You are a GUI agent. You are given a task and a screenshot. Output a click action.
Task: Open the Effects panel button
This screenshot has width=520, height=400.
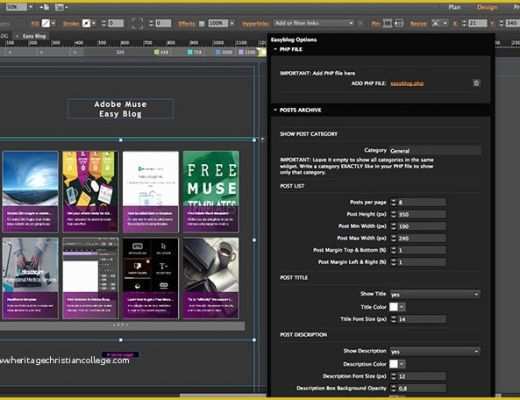point(186,24)
